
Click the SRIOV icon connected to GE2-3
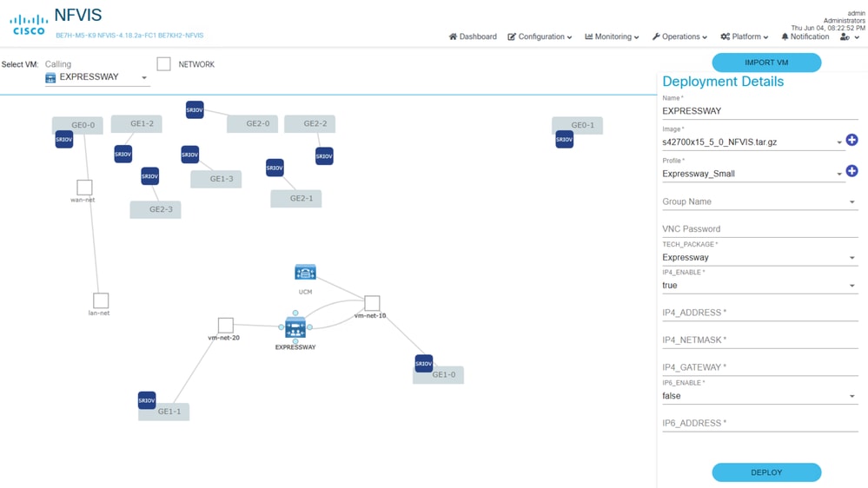point(149,176)
